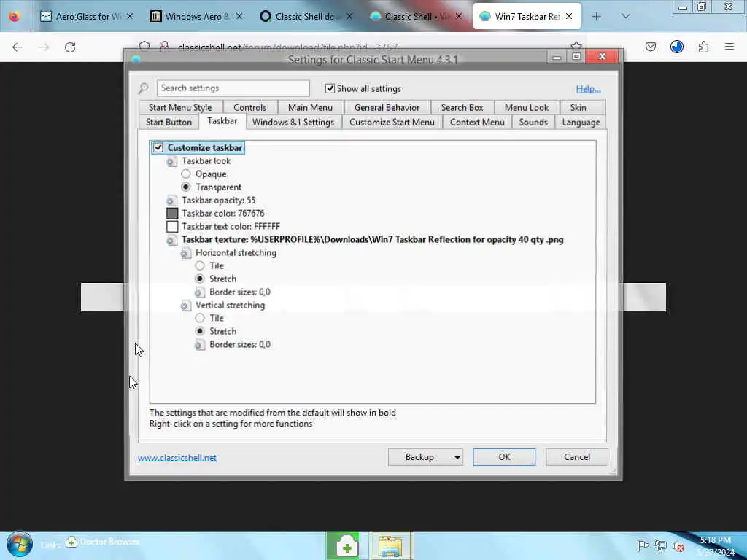The width and height of the screenshot is (747, 560).
Task: Select the Transparent taskbar look radio
Action: [x=186, y=187]
